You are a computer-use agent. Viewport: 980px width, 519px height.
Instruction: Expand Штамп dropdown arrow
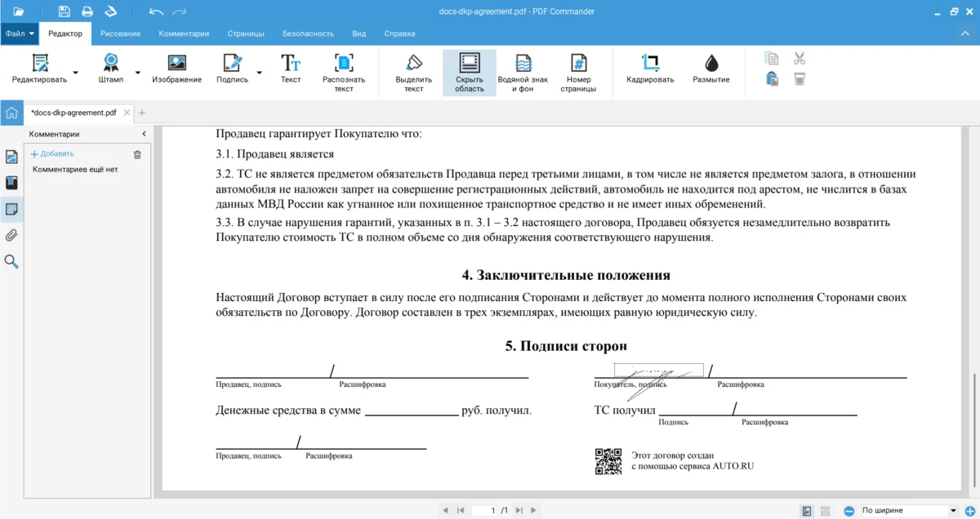(x=137, y=73)
